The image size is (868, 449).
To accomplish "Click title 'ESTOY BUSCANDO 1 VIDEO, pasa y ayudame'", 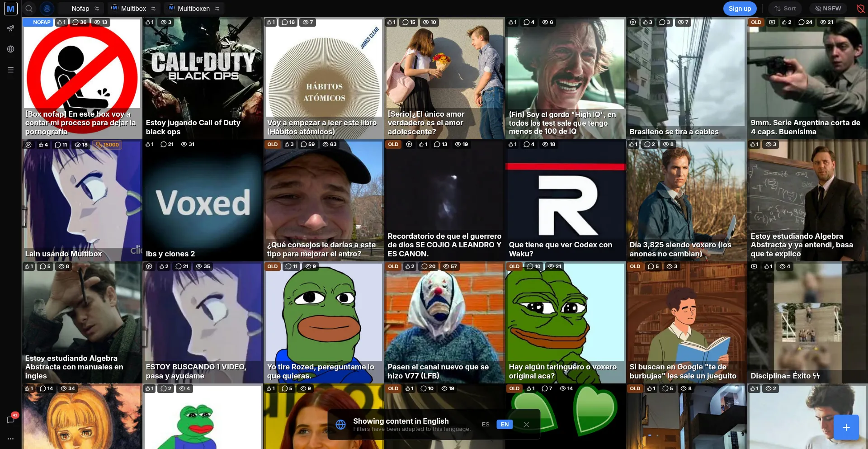I will (196, 372).
